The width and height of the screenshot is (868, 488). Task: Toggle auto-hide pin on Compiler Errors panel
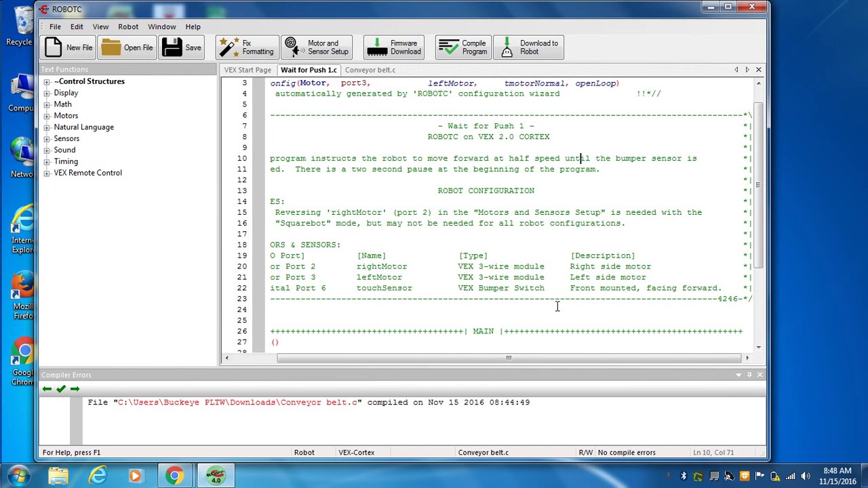749,375
